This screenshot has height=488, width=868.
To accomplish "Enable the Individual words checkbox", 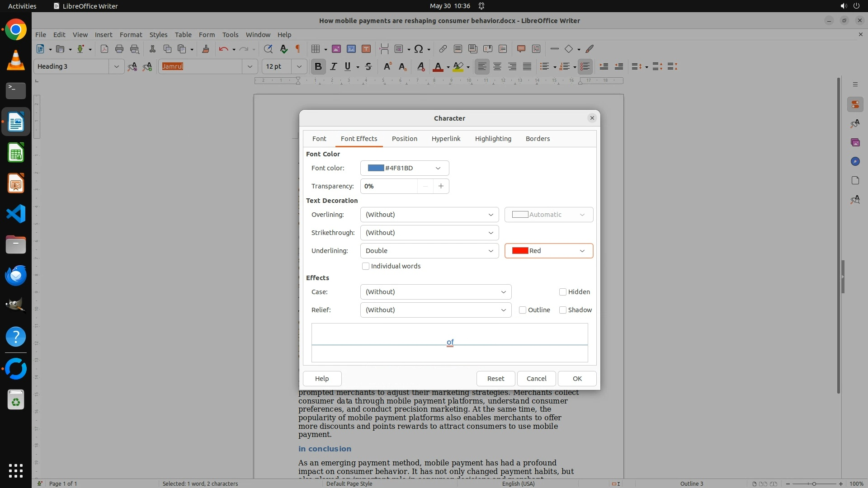I will (366, 266).
